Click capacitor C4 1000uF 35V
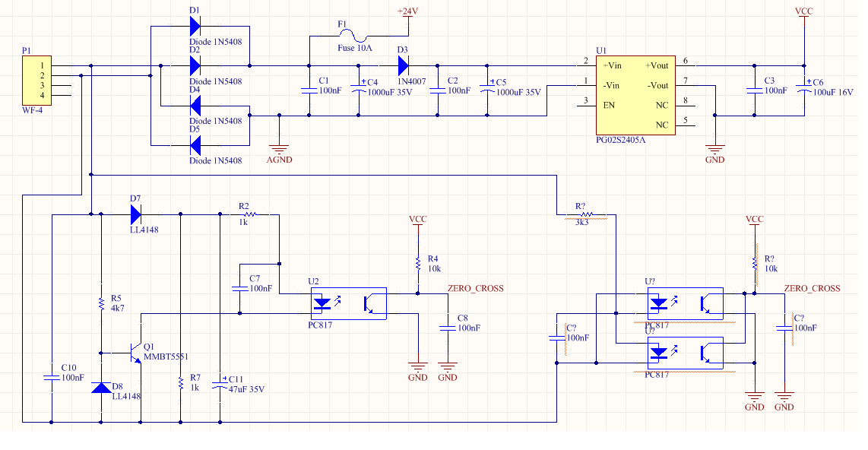Image resolution: width=868 pixels, height=450 pixels. coord(359,87)
